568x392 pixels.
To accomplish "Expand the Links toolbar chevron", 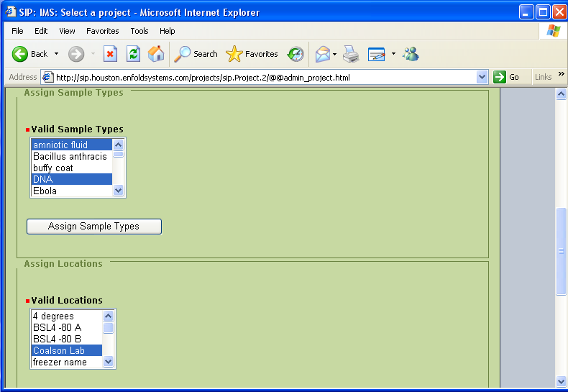I will tap(562, 75).
